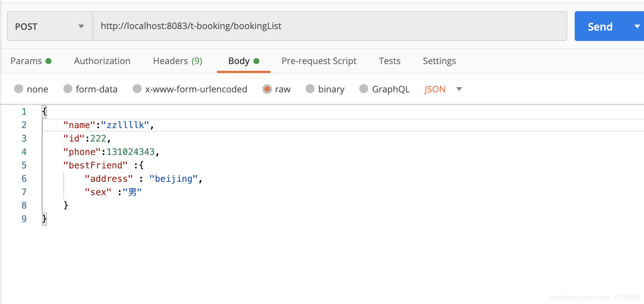Open the Settings tab
The height and width of the screenshot is (304, 644).
(439, 61)
